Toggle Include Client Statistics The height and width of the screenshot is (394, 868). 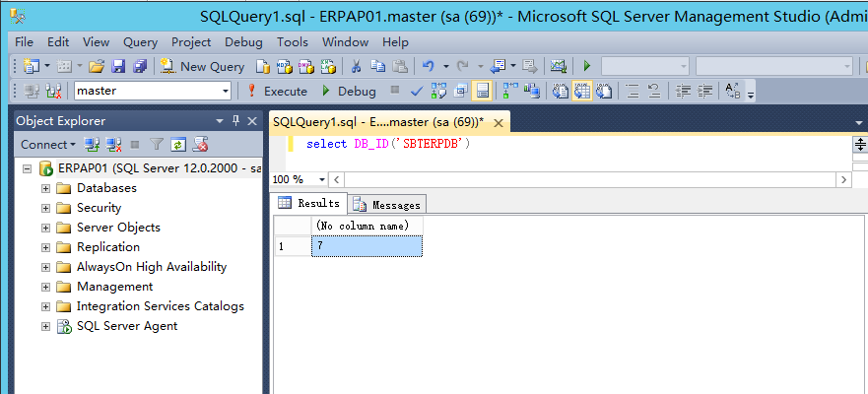532,91
